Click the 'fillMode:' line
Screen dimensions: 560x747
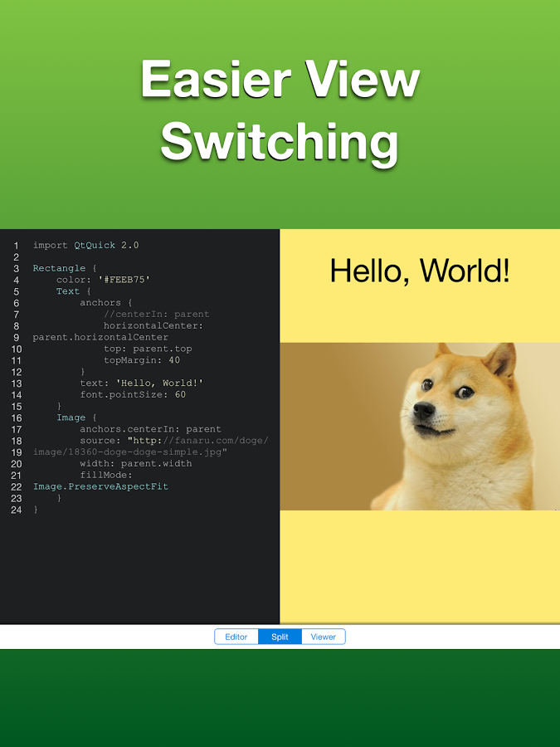pos(106,475)
